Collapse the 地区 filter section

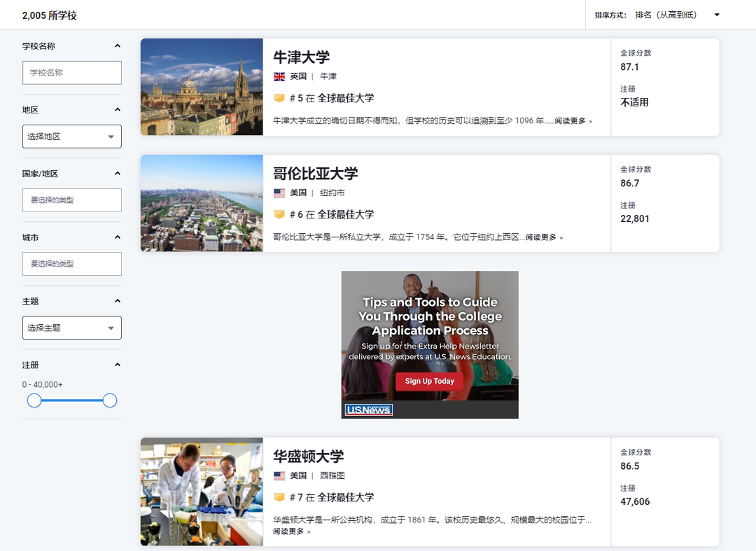117,110
